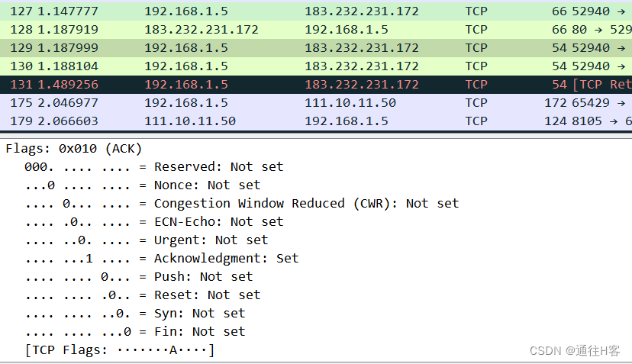This screenshot has height=364, width=632.
Task: Select the Push: Not set field
Action: click(x=203, y=276)
